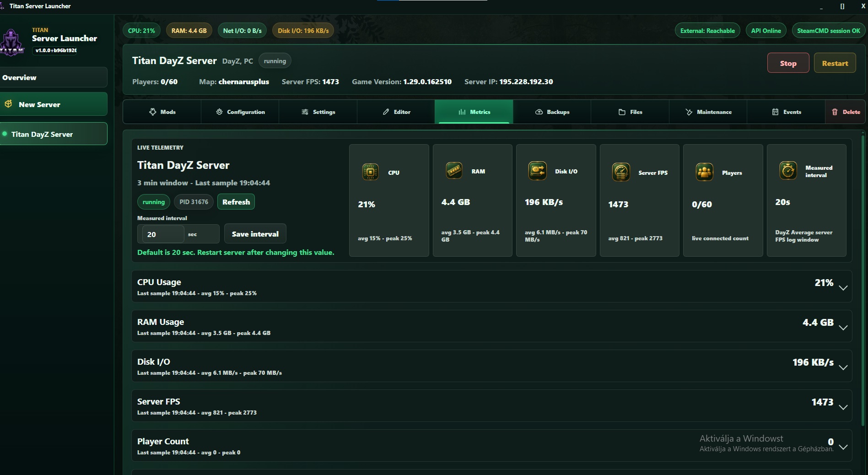Create a New Server from sidebar
The height and width of the screenshot is (475, 868).
tap(54, 104)
